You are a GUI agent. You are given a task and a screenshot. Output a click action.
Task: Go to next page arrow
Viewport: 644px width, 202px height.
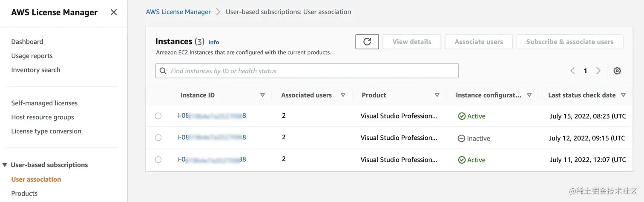(x=598, y=71)
